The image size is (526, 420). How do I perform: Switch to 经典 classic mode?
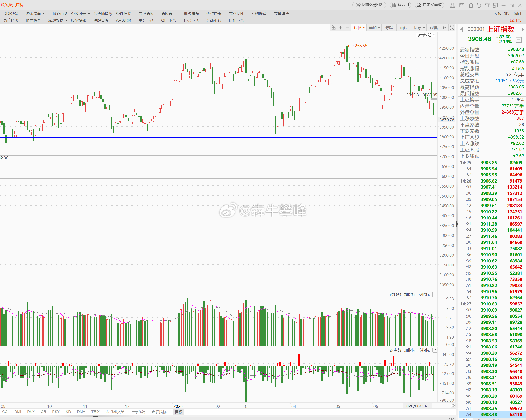coord(434,28)
